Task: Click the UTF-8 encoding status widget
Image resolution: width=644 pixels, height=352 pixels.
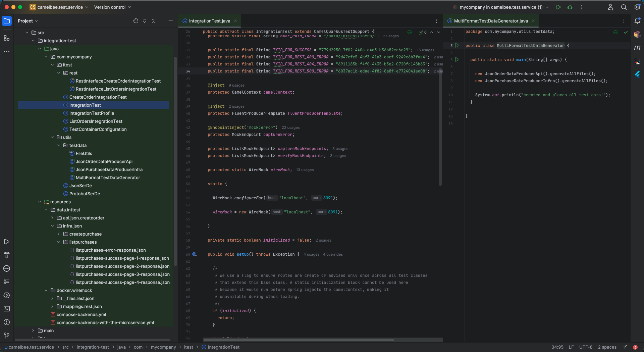Action: [x=586, y=347]
